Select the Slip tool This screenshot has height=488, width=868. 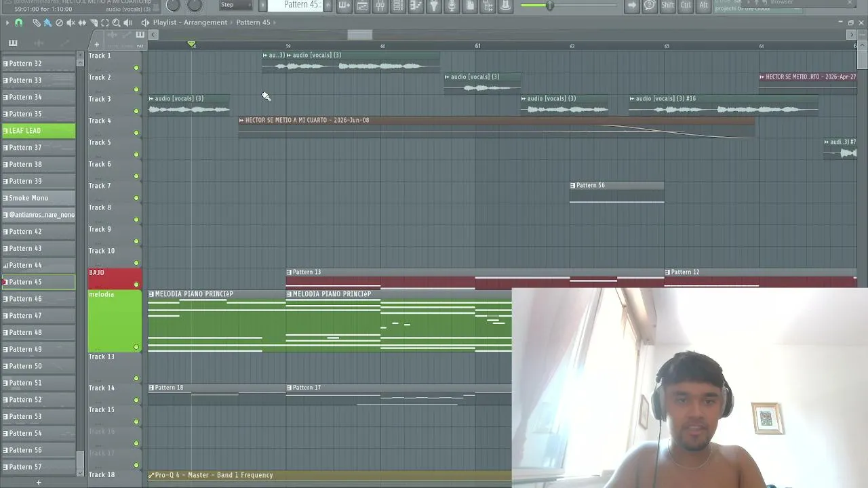point(82,22)
